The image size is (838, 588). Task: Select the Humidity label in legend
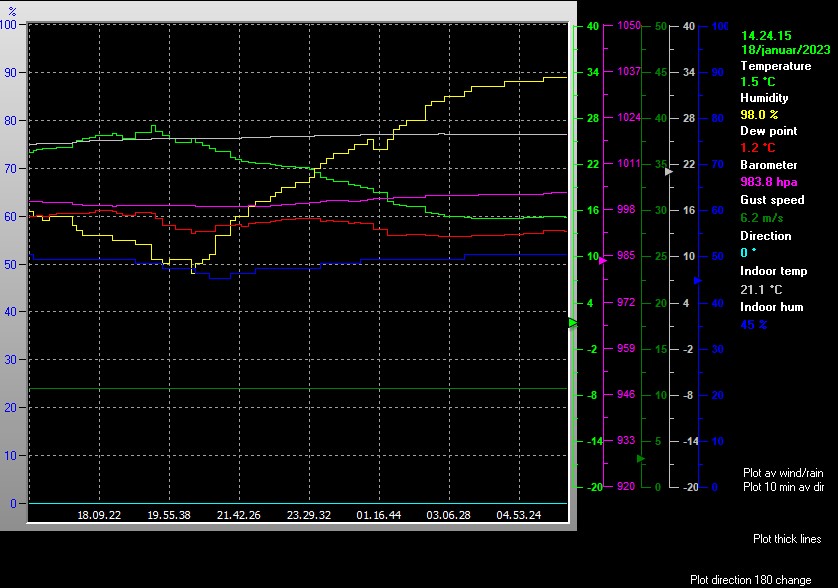tap(764, 98)
